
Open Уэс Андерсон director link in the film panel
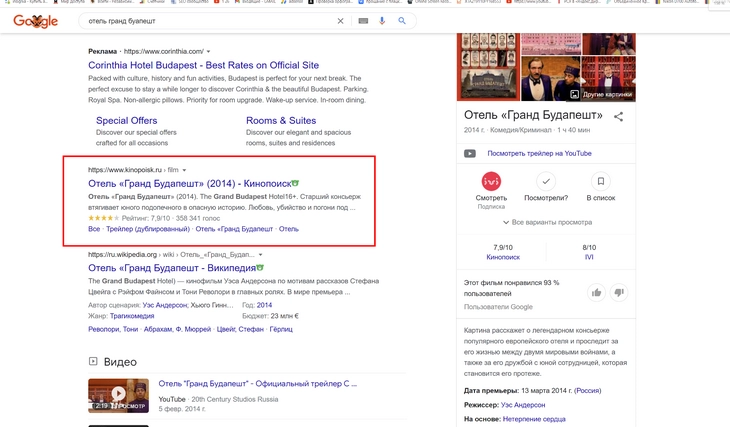523,405
